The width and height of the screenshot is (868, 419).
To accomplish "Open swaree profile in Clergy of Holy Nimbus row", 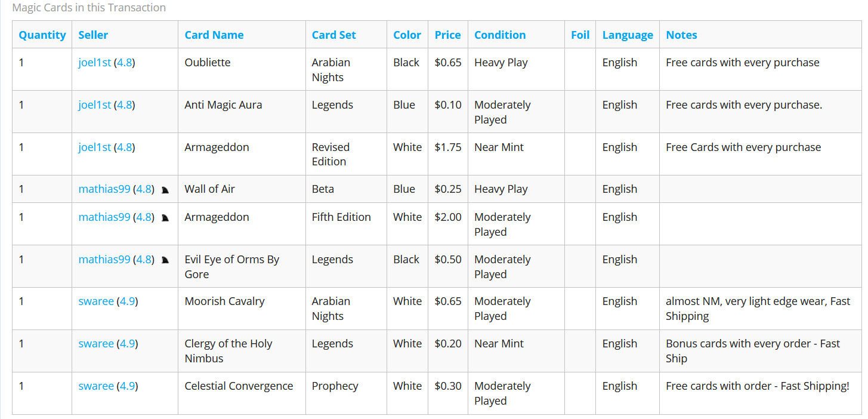I will [95, 344].
